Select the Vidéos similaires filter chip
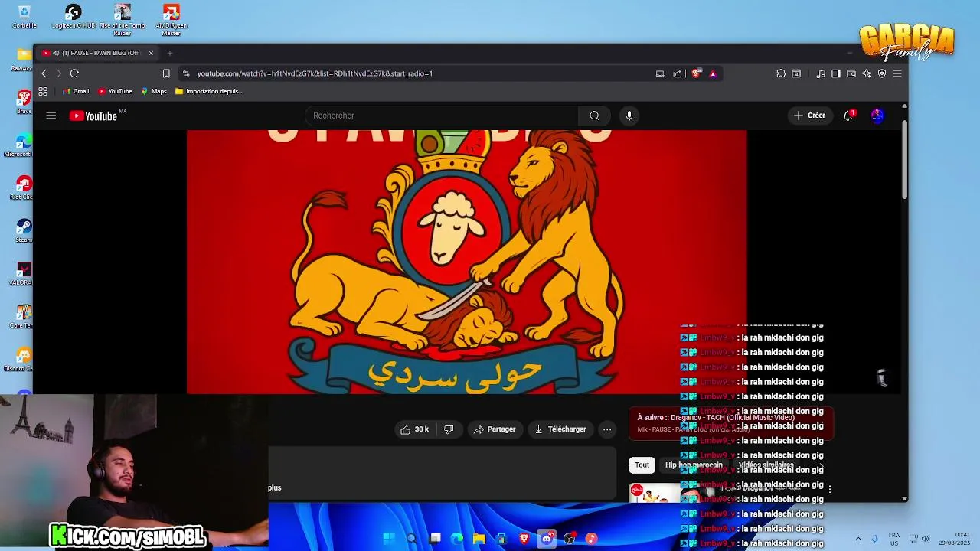Viewport: 980px width, 551px height. [766, 465]
